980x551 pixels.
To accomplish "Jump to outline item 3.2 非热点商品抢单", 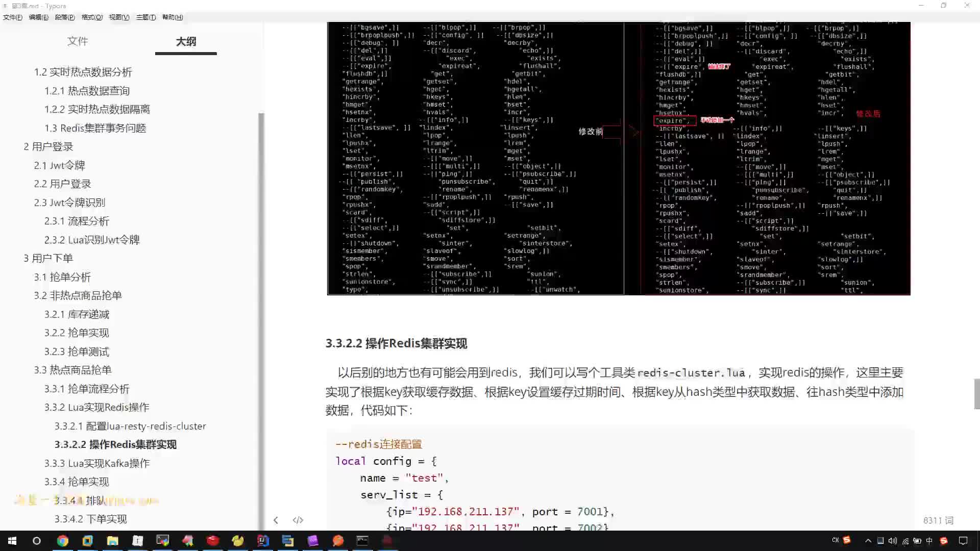I will click(78, 295).
